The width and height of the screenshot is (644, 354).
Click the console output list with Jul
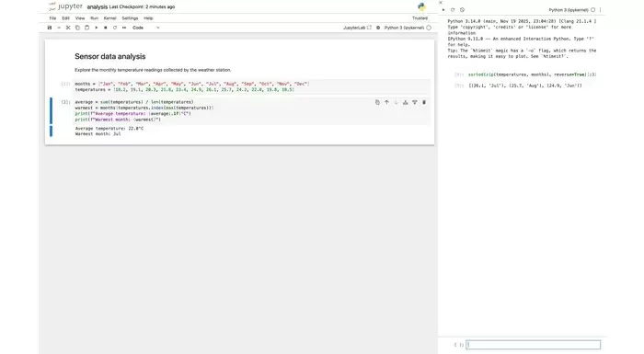[x=525, y=86]
